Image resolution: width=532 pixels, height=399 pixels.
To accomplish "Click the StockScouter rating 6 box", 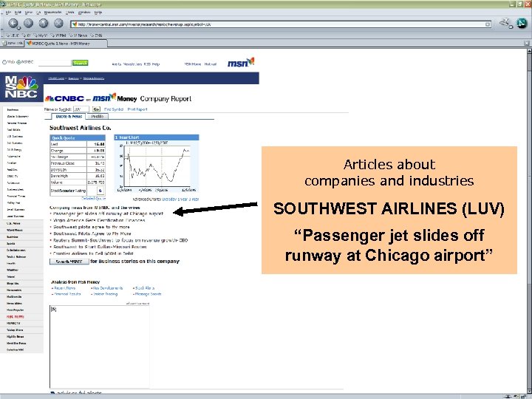I will (100, 191).
